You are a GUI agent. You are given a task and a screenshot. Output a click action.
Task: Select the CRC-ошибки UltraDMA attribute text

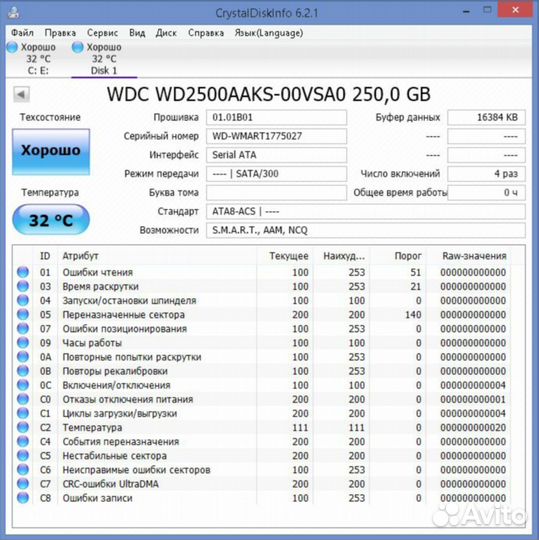tap(110, 484)
